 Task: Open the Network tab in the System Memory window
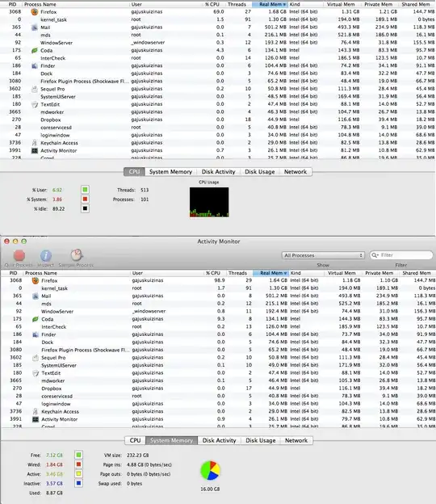(296, 440)
